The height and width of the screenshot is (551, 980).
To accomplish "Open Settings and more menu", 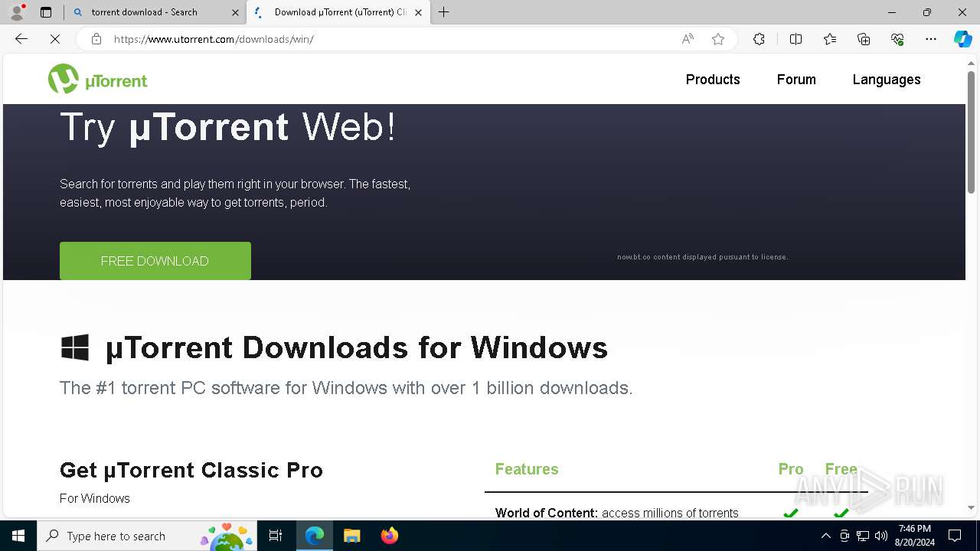I will [x=931, y=39].
